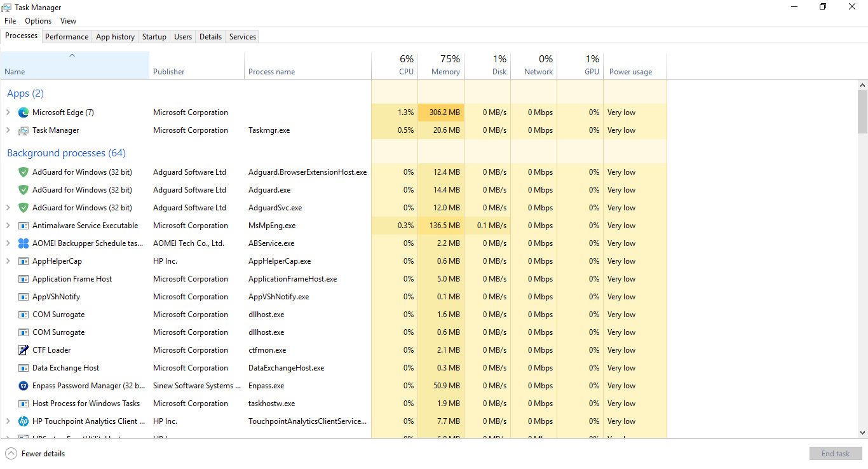Open the Startup tab
Screen dimensions: 868x469
154,37
